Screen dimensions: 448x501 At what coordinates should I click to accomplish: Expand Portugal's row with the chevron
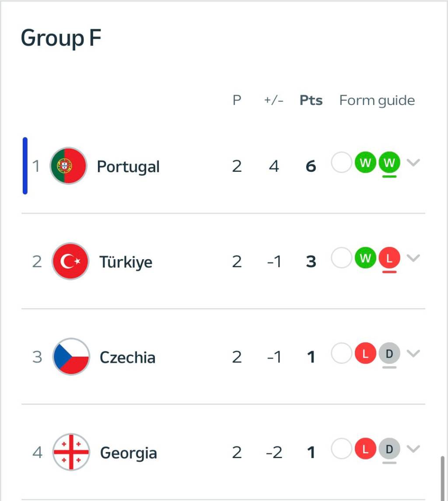point(413,163)
